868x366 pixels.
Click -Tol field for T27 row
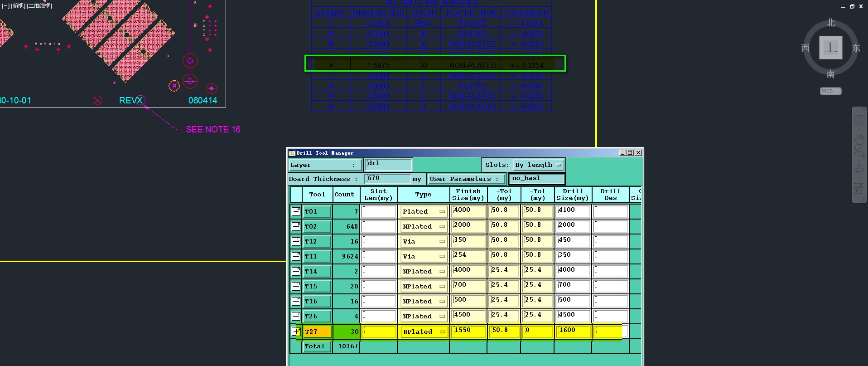(x=538, y=332)
